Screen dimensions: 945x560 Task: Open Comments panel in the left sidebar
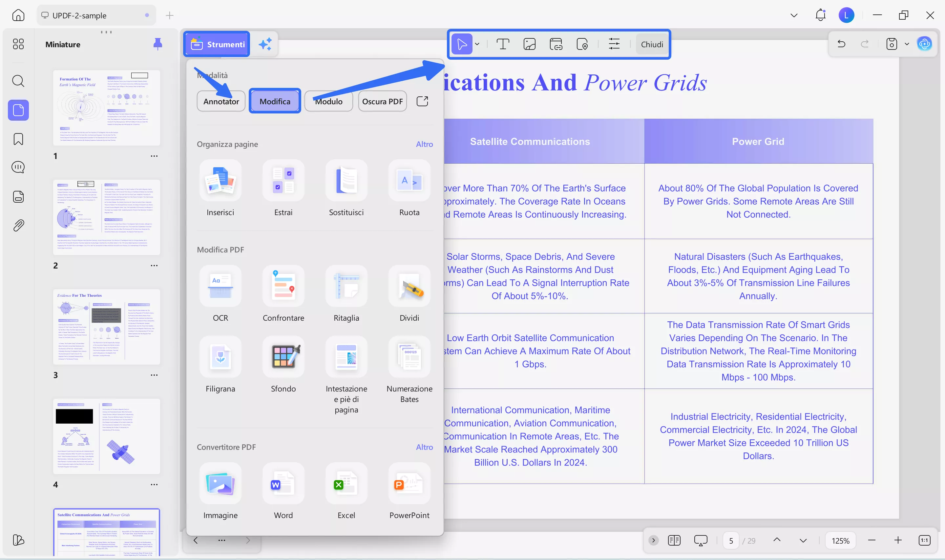pos(18,167)
